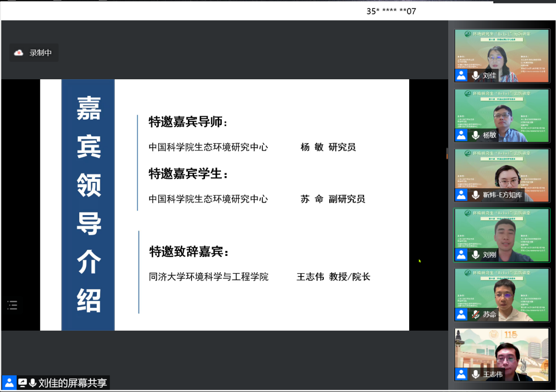Screen dimensions: 556x392
Task: Click the 录制中 recording status label
Action: [40, 53]
